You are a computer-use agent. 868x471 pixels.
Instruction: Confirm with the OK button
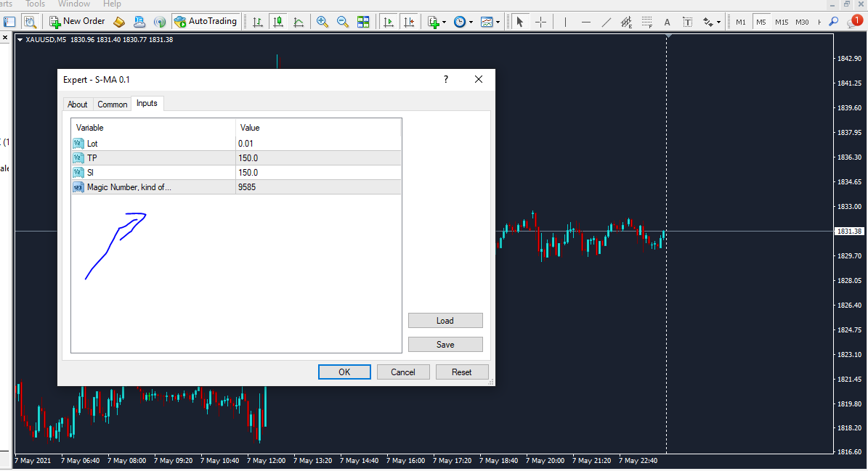click(x=344, y=372)
